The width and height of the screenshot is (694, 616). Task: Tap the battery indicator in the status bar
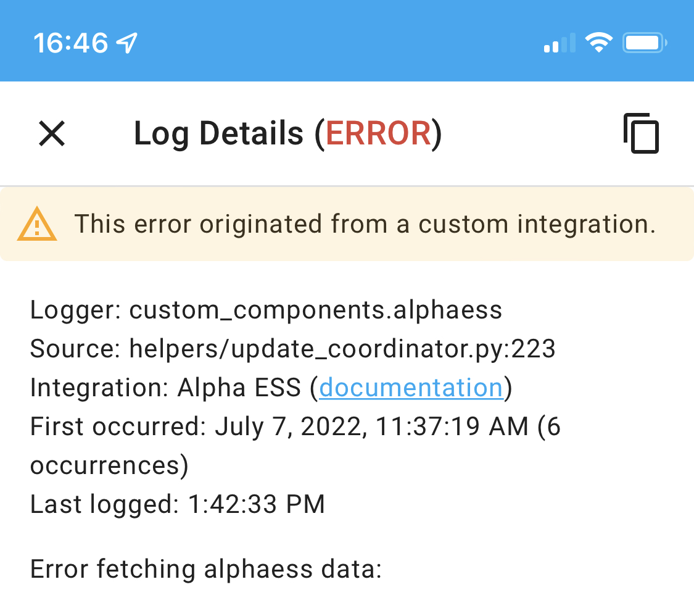[x=643, y=42]
